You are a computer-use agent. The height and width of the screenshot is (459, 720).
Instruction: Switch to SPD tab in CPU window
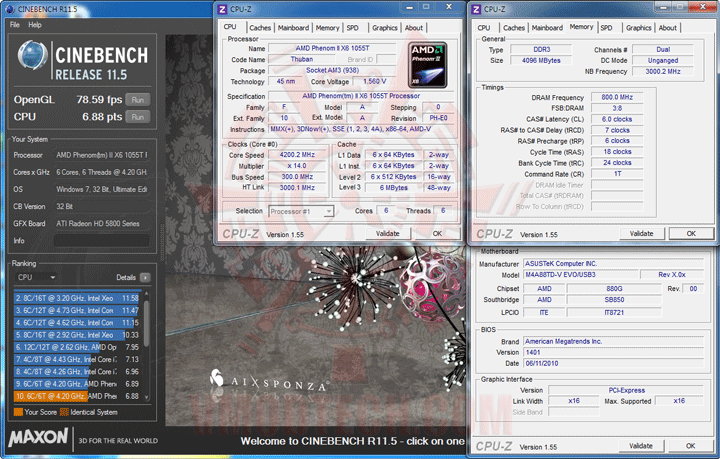coord(353,28)
